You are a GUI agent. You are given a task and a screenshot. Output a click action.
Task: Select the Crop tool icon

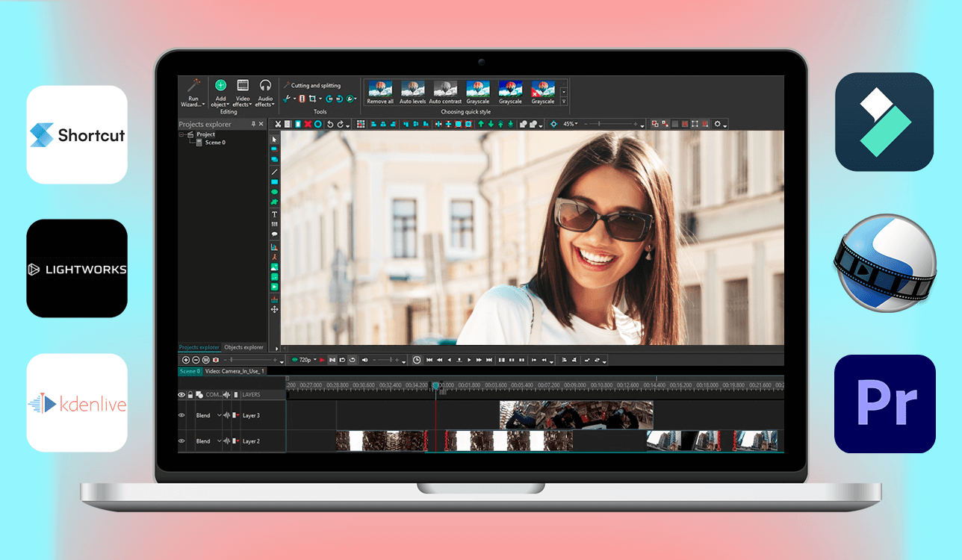coord(311,99)
